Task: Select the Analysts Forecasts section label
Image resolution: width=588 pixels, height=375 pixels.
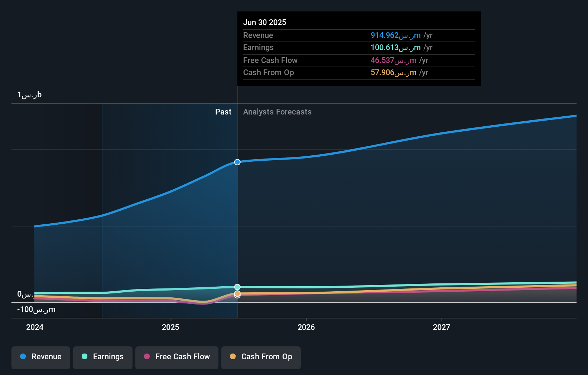Action: coord(277,112)
